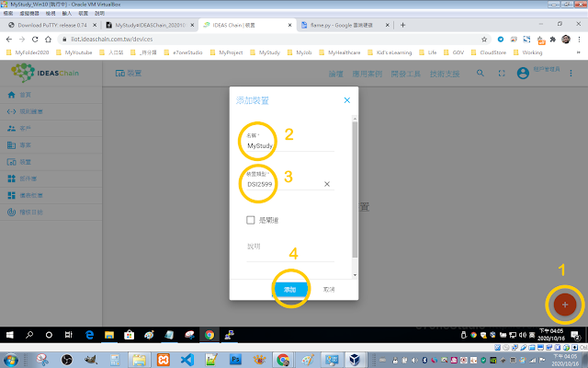Open the user profile avatar

523,74
